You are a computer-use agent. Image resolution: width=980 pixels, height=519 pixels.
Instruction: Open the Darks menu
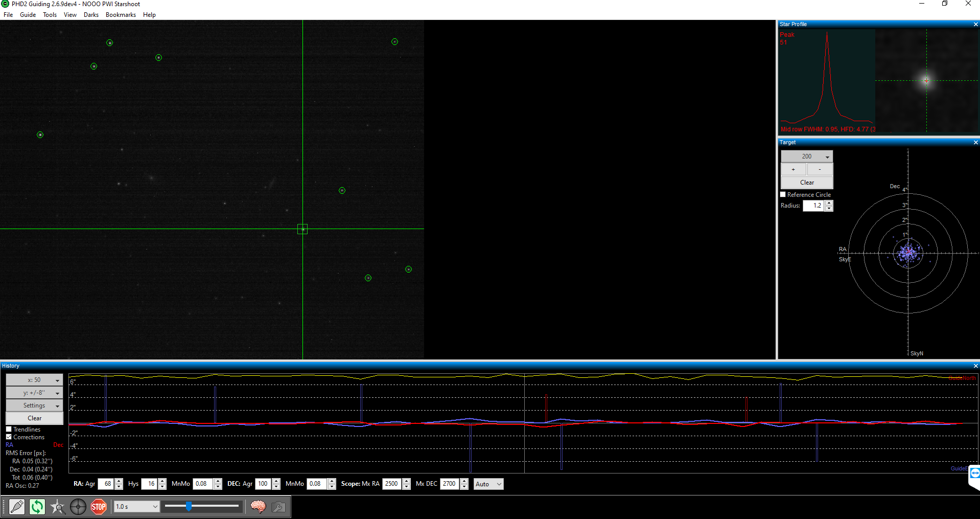click(x=91, y=15)
